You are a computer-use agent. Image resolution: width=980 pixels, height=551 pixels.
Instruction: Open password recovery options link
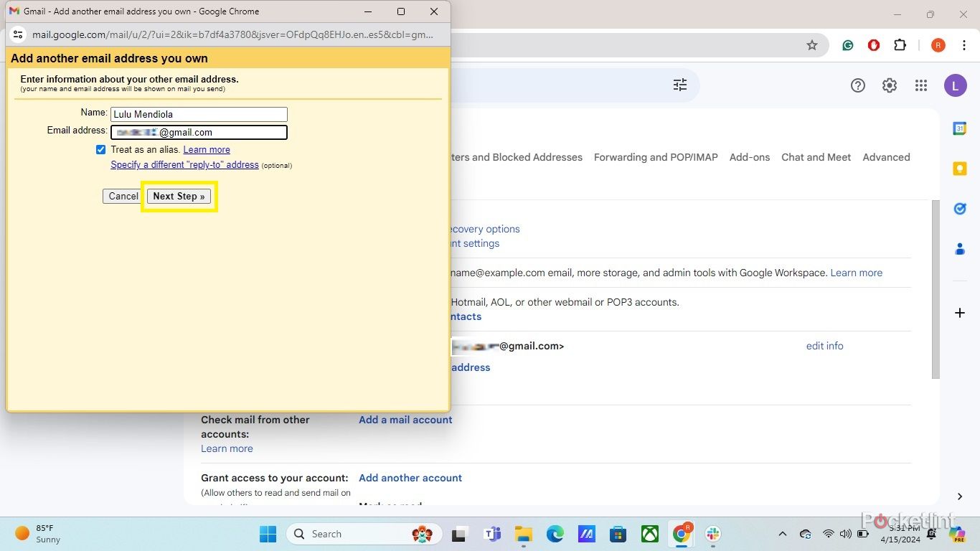486,229
